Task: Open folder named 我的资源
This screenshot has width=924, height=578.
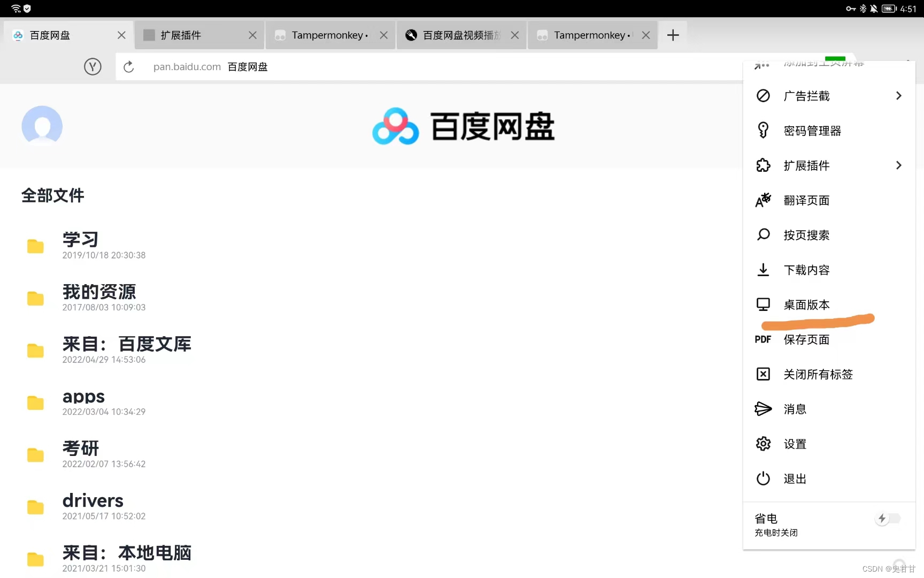Action: (99, 292)
